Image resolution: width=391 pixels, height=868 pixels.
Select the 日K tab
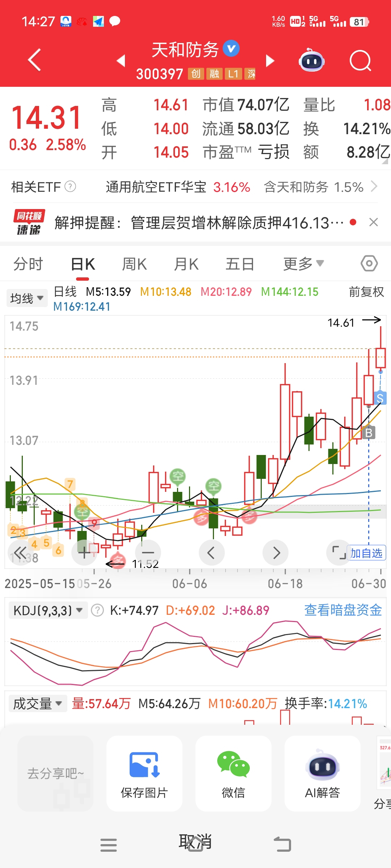pyautogui.click(x=83, y=264)
